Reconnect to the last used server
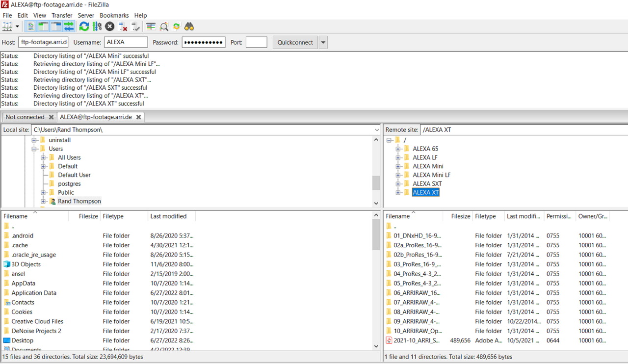The image size is (628, 364). coord(136,26)
